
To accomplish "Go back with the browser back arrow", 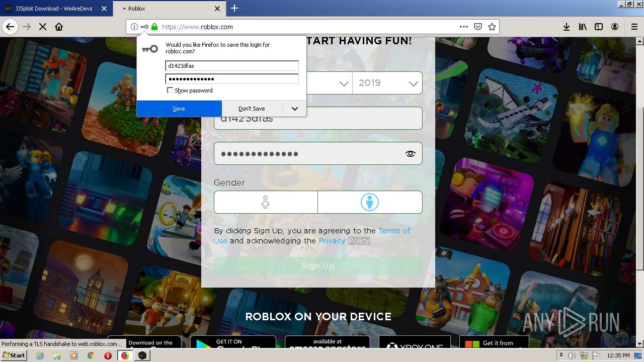I will point(10,27).
